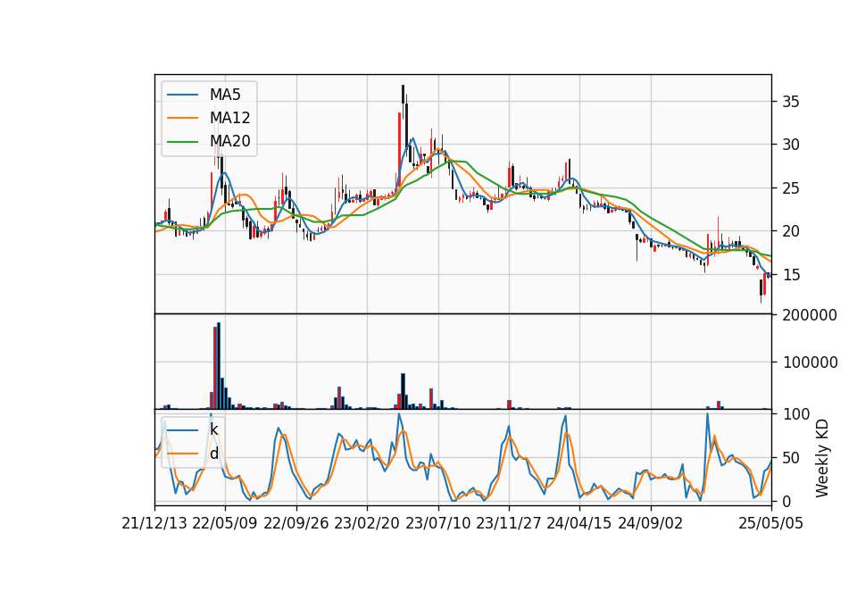The height and width of the screenshot is (616, 857).
Task: Click price axis tick 15
Action: pyautogui.click(x=791, y=275)
